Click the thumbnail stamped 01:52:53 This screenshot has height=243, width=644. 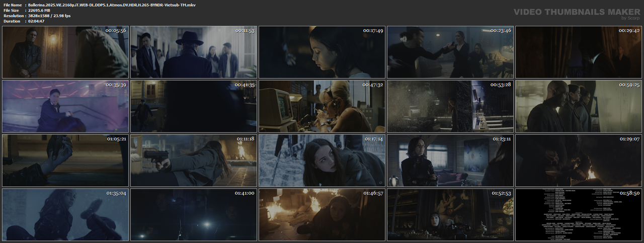(x=450, y=214)
